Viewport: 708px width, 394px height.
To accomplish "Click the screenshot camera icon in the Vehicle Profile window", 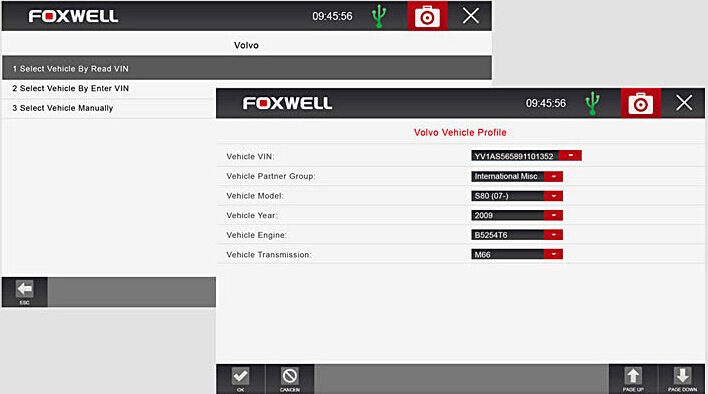I will tap(641, 103).
